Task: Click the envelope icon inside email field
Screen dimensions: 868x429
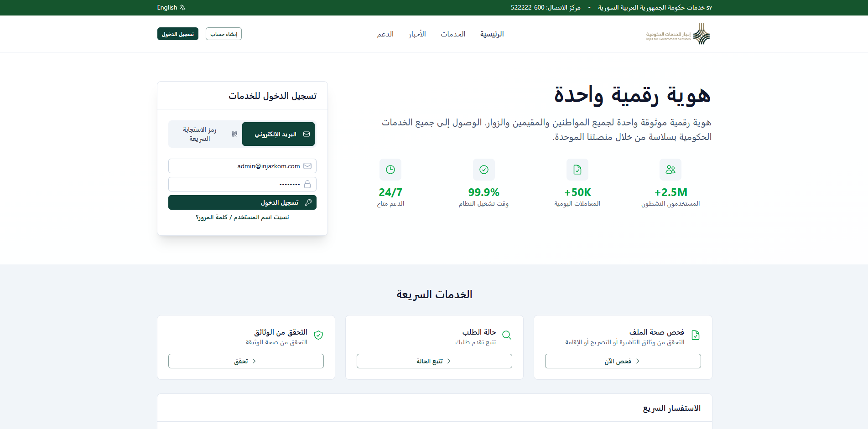Action: (x=307, y=165)
